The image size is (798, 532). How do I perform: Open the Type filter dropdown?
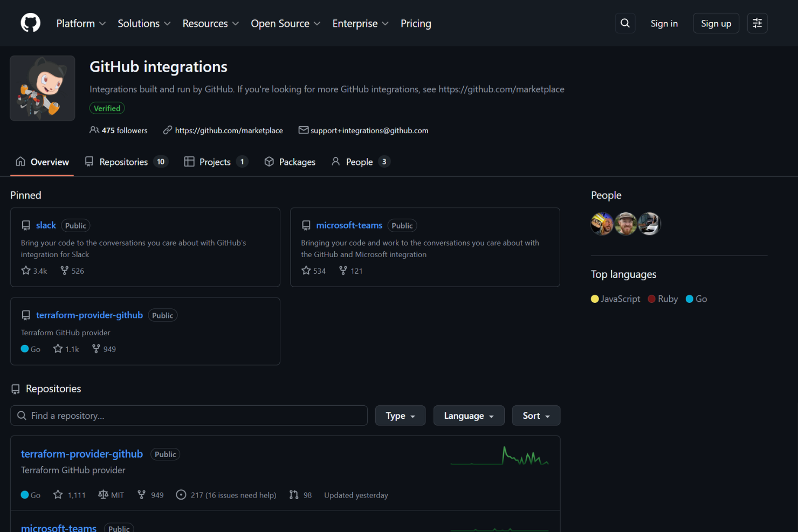pyautogui.click(x=400, y=415)
